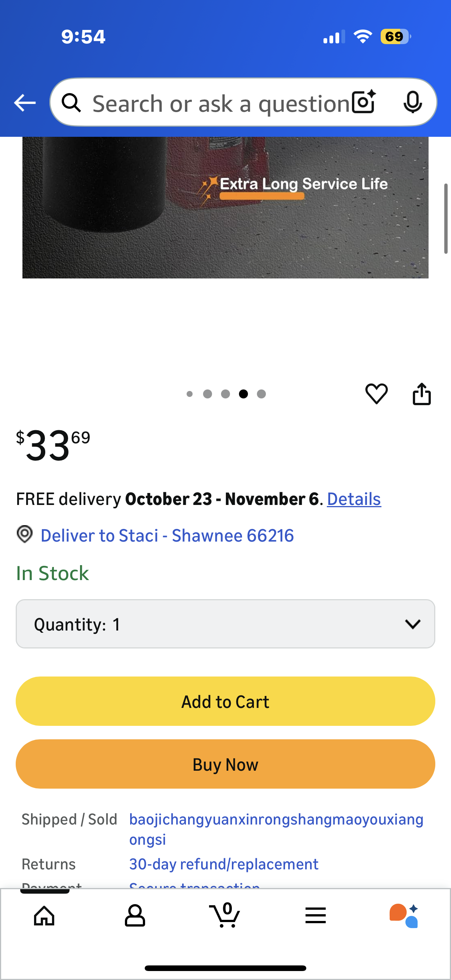Open the Rufus AI assistant icon
The height and width of the screenshot is (980, 451).
(404, 915)
